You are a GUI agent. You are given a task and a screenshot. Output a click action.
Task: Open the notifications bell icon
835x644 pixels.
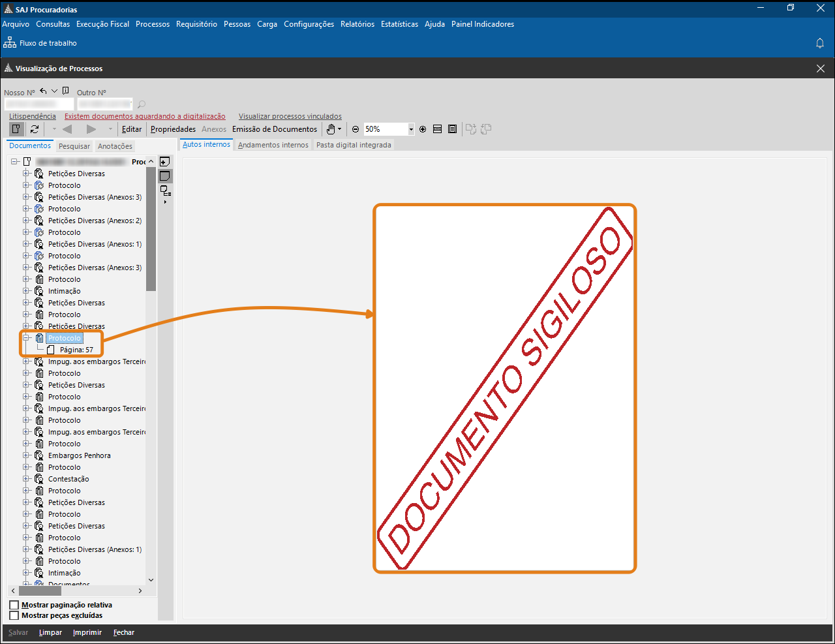click(x=820, y=43)
